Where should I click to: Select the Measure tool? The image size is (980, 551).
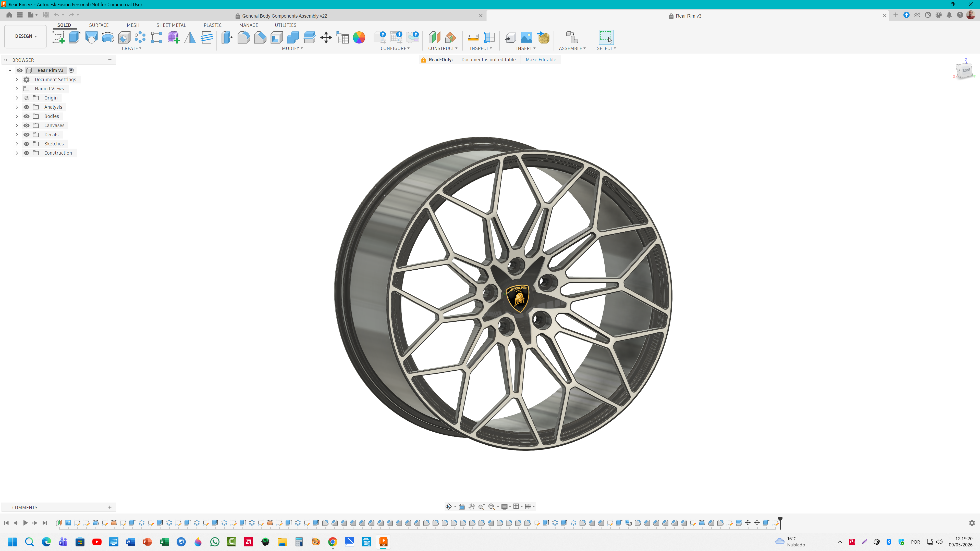473,37
